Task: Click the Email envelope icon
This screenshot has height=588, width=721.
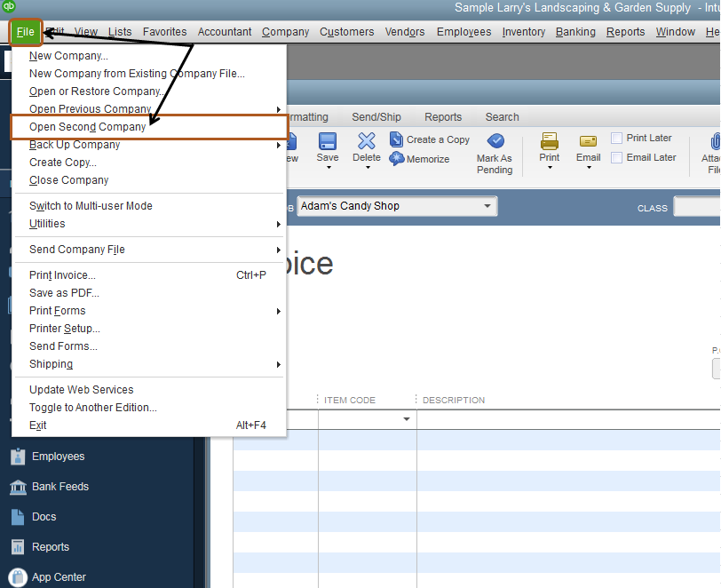Action: coord(588,141)
